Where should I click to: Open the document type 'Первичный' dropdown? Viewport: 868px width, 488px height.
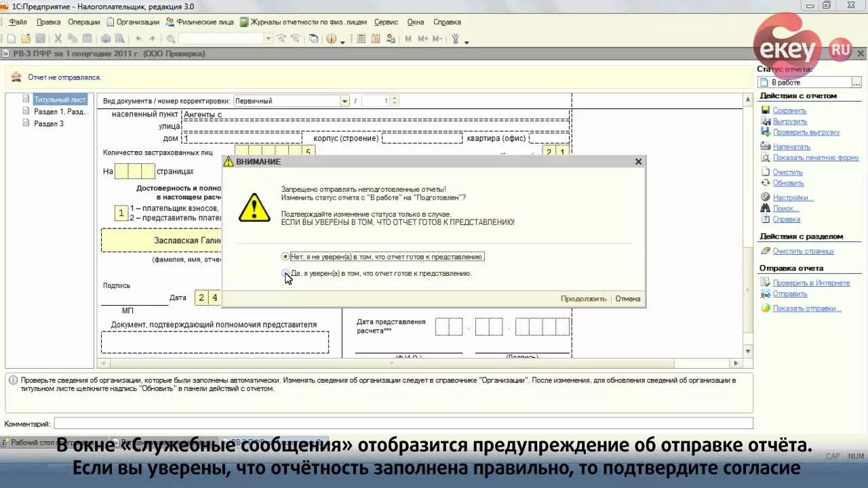coord(344,101)
